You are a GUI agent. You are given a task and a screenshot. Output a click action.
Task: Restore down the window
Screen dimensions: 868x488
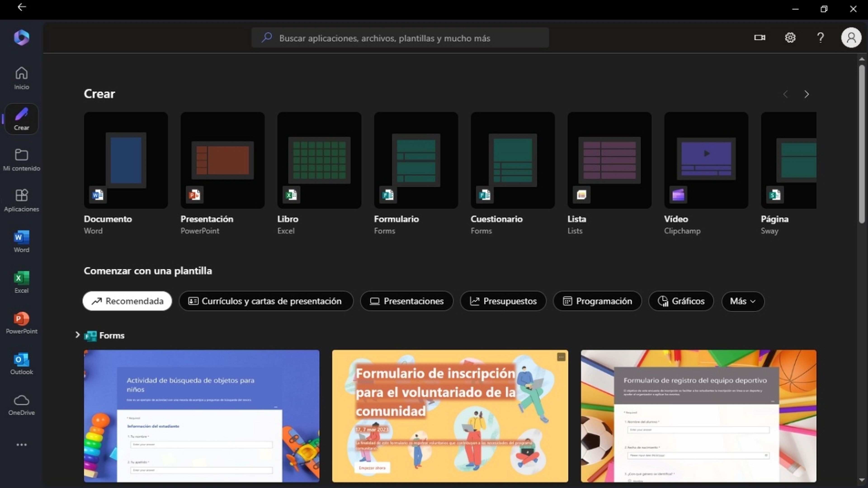coord(824,9)
